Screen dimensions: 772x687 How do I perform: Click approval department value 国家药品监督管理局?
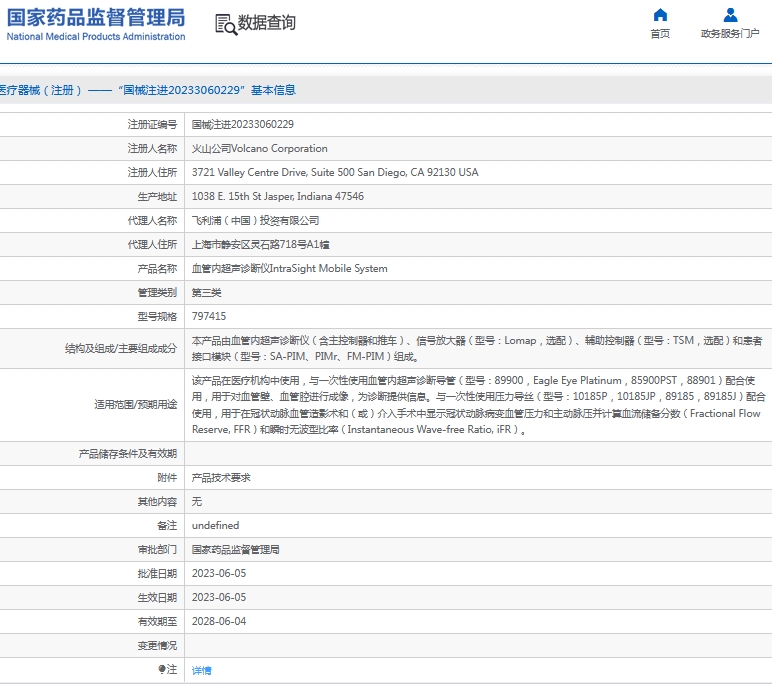(235, 550)
